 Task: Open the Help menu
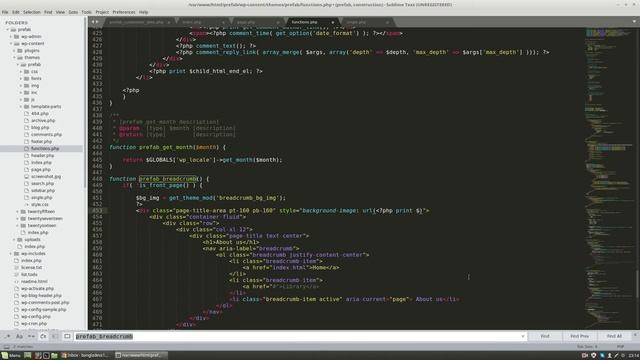pyautogui.click(x=143, y=12)
